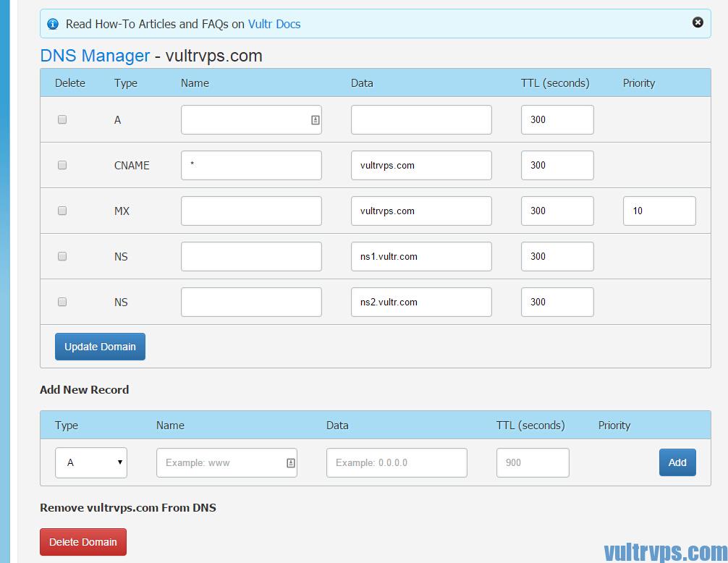Image resolution: width=728 pixels, height=563 pixels.
Task: Click the 'Add New Record' heading text
Action: pyautogui.click(x=85, y=389)
